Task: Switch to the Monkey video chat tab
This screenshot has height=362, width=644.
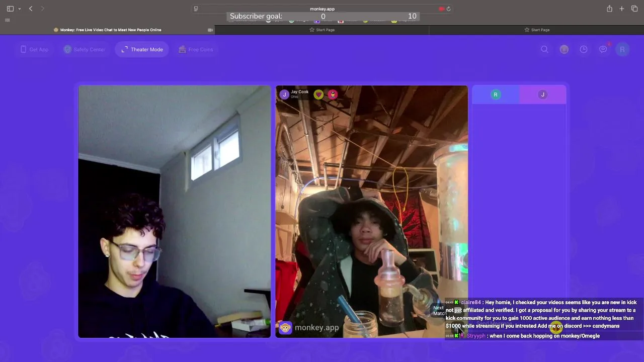Action: click(108, 30)
